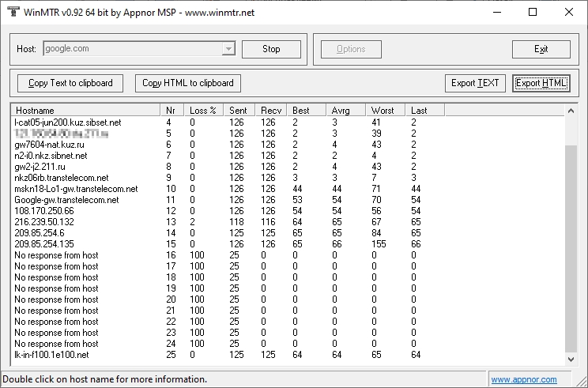Viewport: 588px width, 388px height.
Task: Click the Last column header
Action: tap(425, 110)
